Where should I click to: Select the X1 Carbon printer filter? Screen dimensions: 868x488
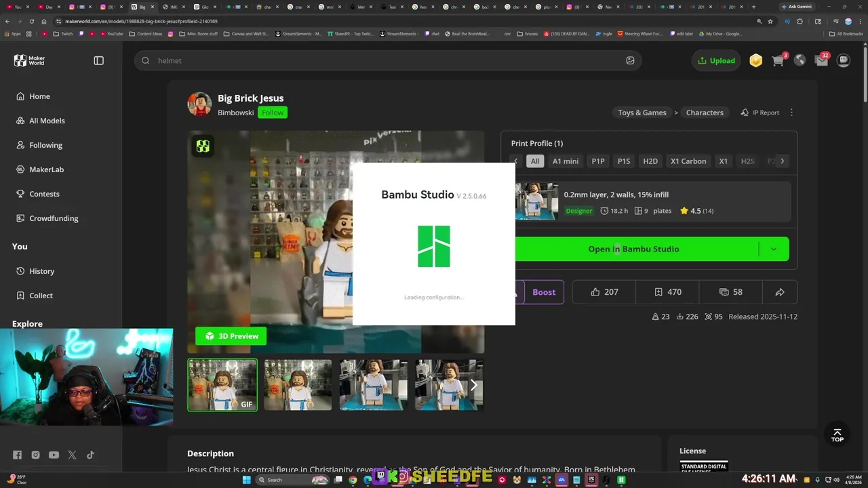[x=688, y=161]
